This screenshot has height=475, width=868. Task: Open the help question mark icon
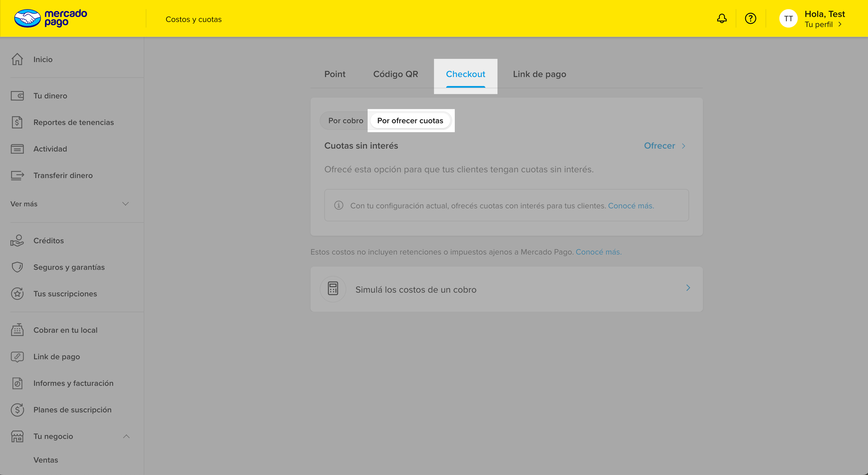tap(750, 18)
